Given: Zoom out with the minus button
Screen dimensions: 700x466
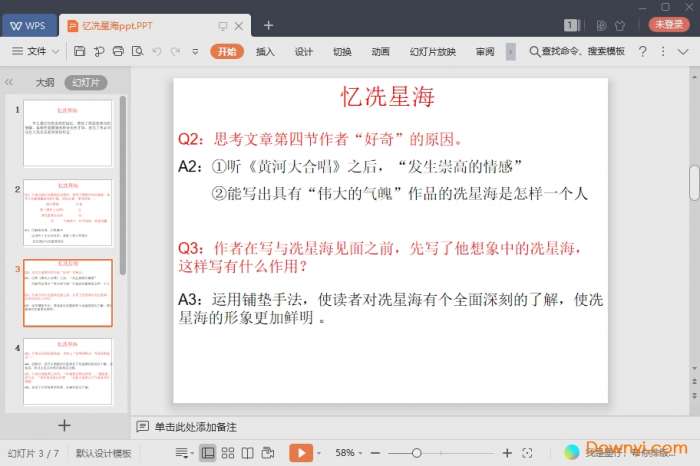Looking at the screenshot, I should [x=375, y=453].
